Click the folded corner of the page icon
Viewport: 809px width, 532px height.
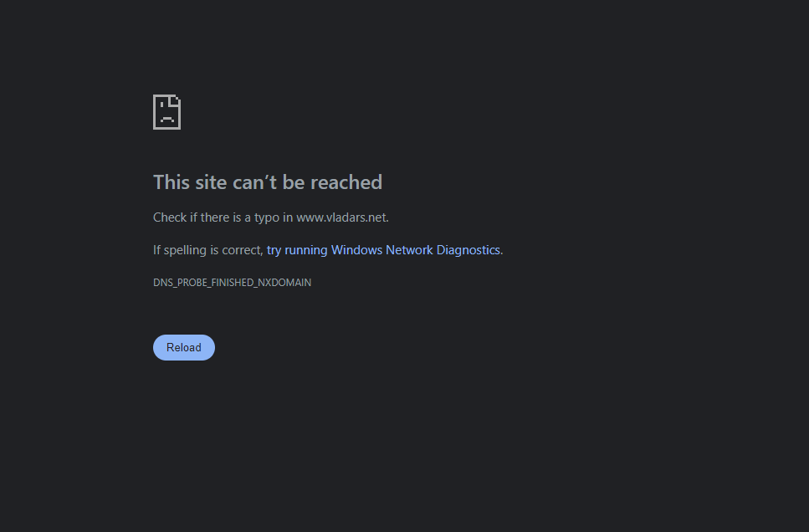click(x=175, y=100)
